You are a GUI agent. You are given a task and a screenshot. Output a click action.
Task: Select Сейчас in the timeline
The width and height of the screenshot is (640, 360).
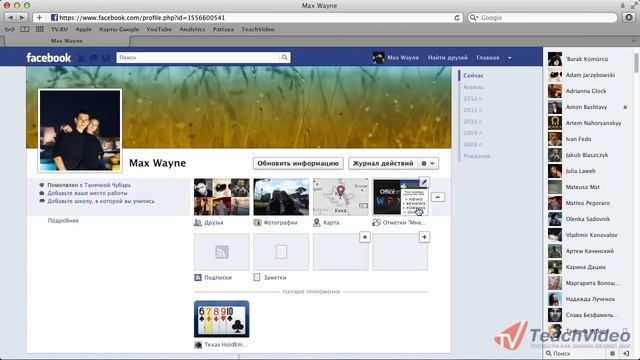click(473, 76)
